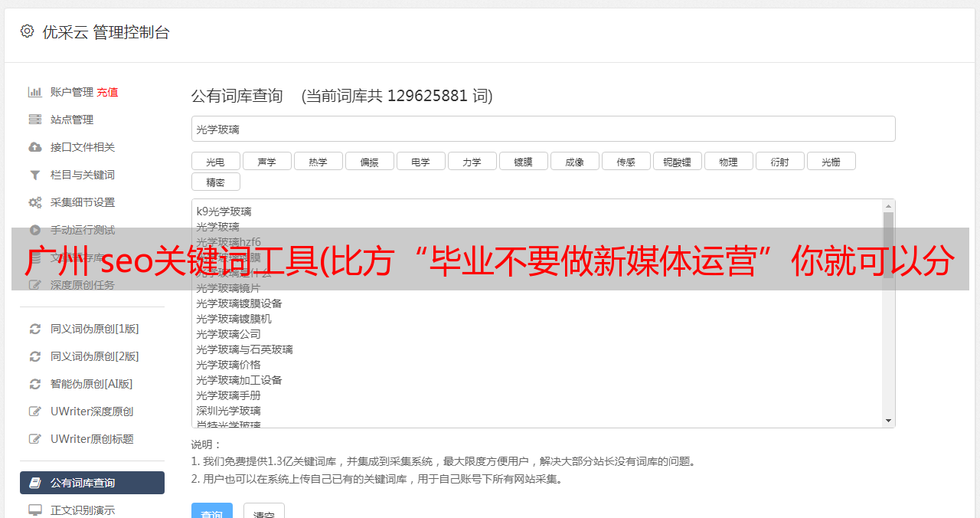This screenshot has height=518, width=980.
Task: Click the 力学 tag button
Action: click(x=472, y=161)
